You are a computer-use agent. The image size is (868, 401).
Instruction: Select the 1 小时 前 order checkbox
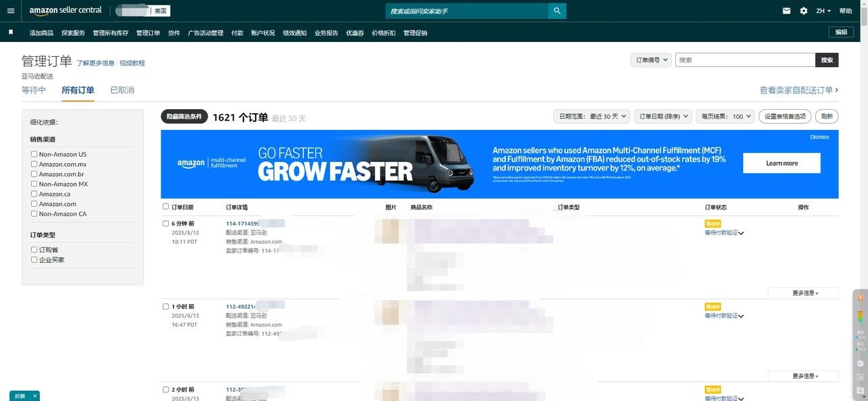pyautogui.click(x=165, y=306)
